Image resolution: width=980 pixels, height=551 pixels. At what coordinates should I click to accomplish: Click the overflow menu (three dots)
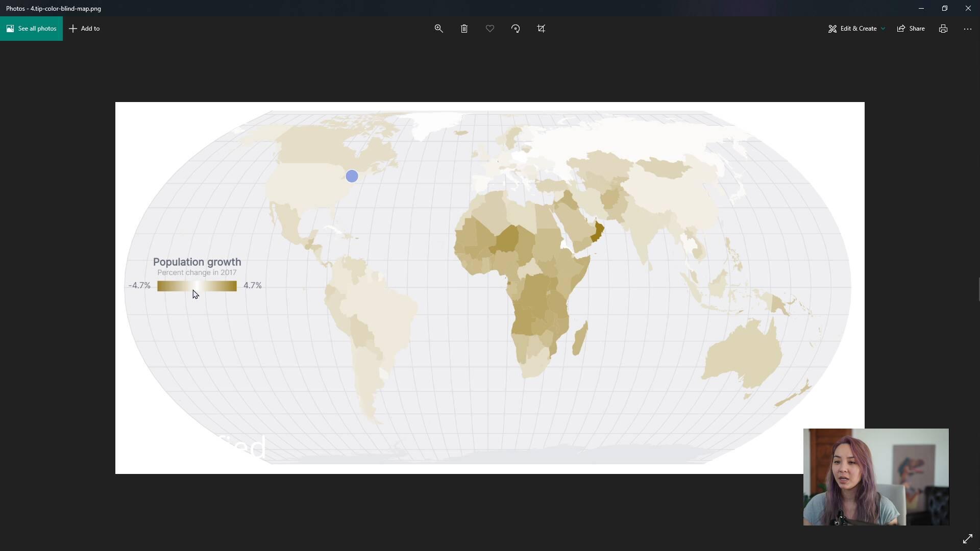[968, 28]
